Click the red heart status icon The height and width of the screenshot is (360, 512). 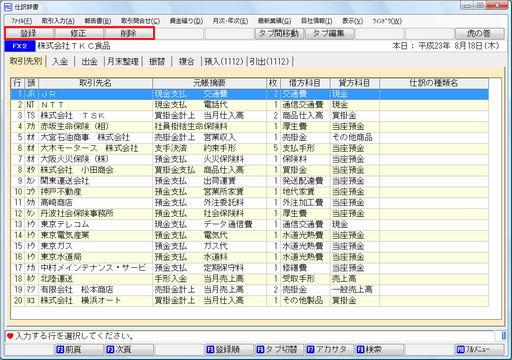[x=10, y=336]
